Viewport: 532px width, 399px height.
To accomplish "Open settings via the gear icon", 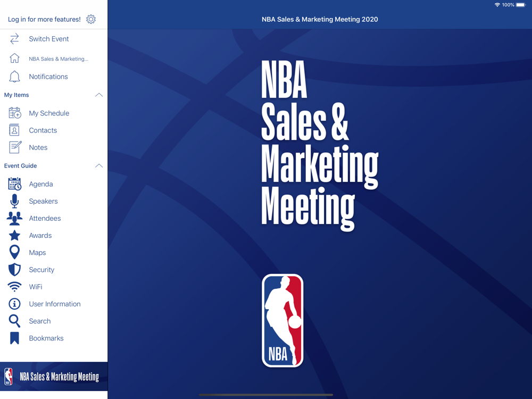I will pos(91,19).
